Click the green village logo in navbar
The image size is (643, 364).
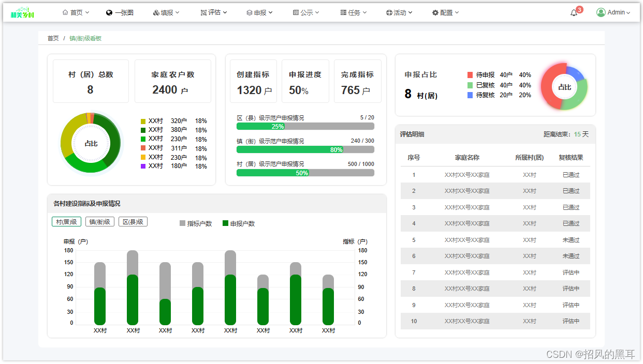(x=22, y=13)
